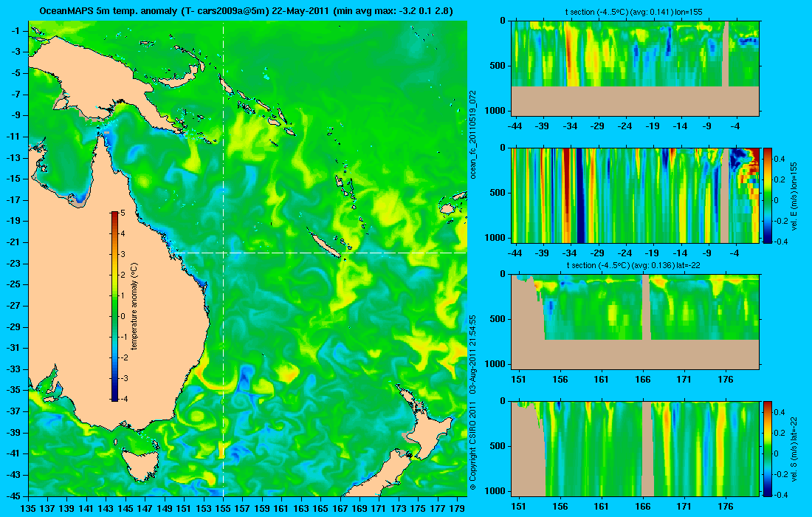Click longitude tick label 179 on map axis
This screenshot has width=812, height=517.
[x=457, y=508]
